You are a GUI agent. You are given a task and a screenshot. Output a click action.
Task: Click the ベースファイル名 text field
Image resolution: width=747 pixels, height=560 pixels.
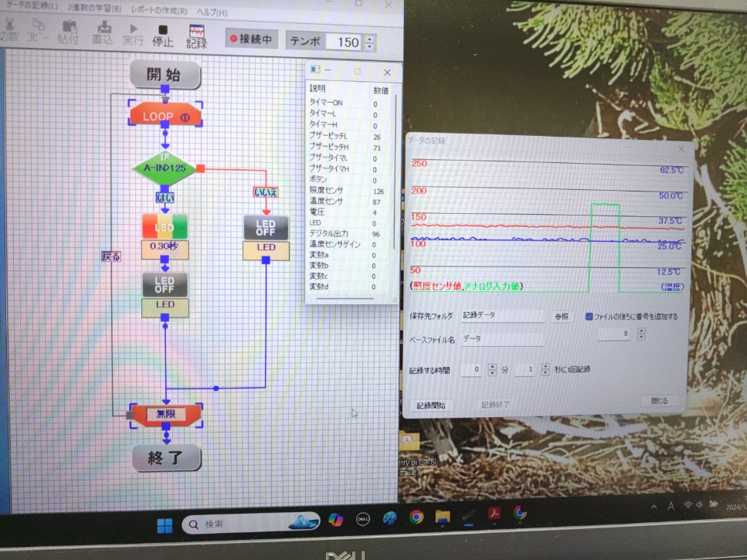(x=502, y=338)
